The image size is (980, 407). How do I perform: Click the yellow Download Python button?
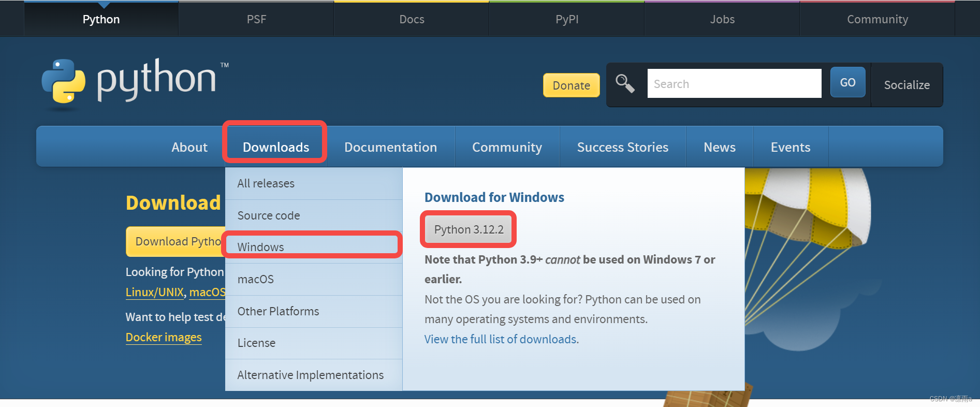point(175,241)
